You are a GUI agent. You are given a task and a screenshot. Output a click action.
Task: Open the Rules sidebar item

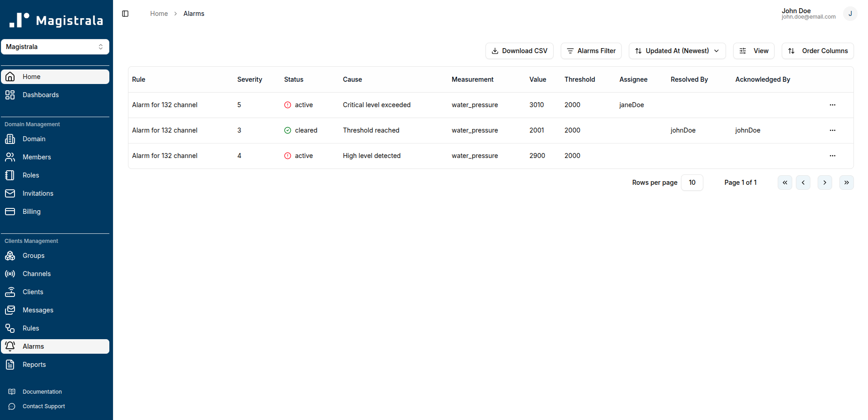pyautogui.click(x=30, y=328)
